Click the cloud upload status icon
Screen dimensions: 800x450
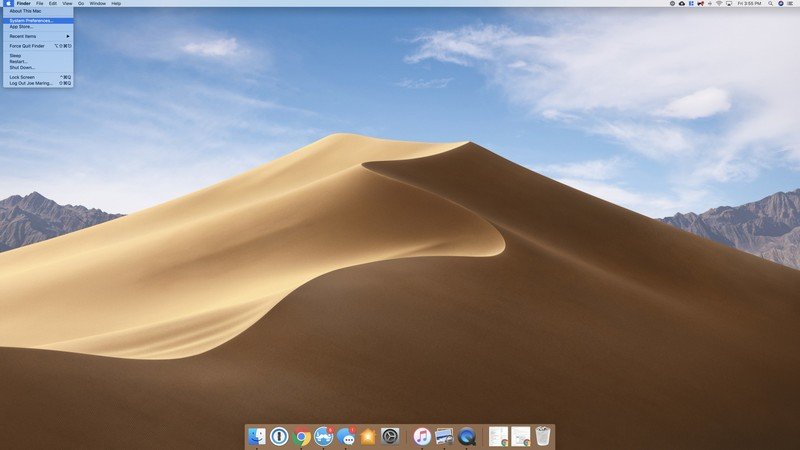681,3
